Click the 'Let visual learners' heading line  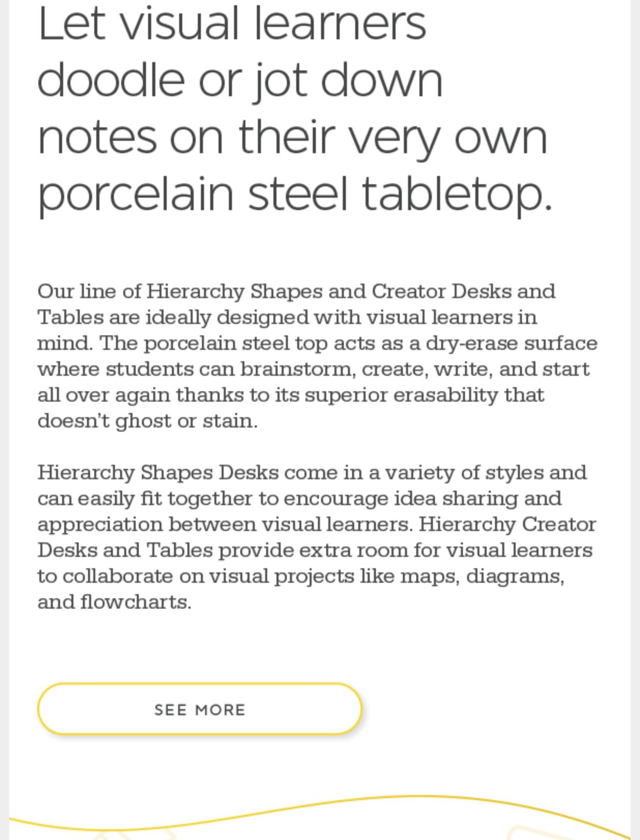[x=232, y=24]
